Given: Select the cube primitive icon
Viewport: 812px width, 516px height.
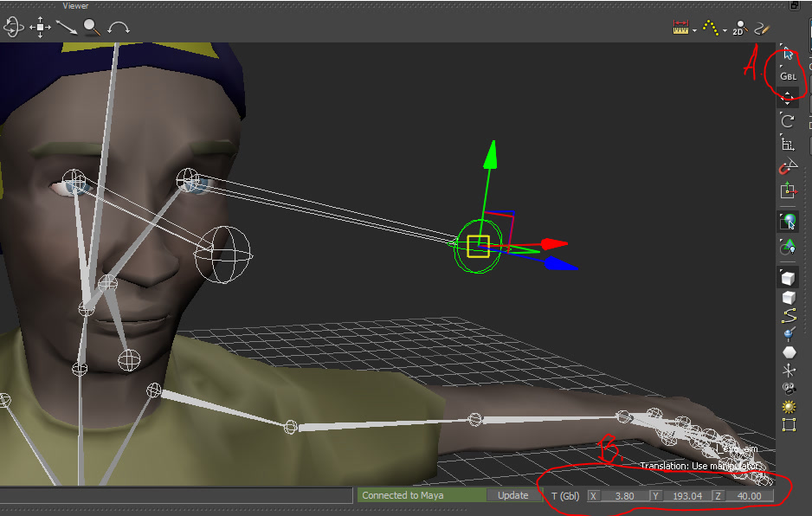Looking at the screenshot, I should (x=788, y=277).
